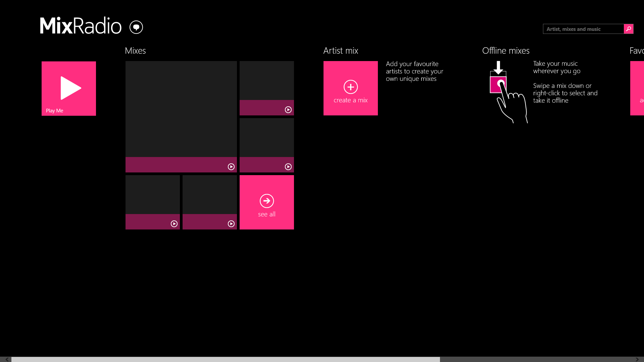This screenshot has width=644, height=362.
Task: Click the magnifier search button
Action: pos(629,29)
